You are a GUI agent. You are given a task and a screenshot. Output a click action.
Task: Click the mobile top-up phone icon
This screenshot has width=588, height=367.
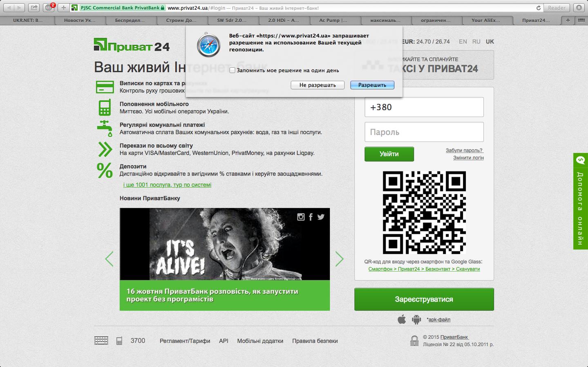105,107
